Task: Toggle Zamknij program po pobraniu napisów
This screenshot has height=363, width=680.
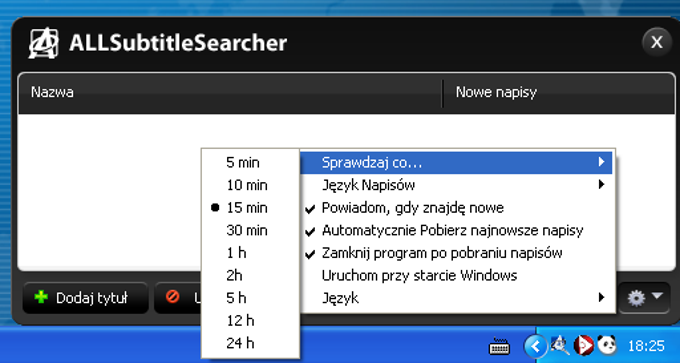Action: pyautogui.click(x=457, y=253)
